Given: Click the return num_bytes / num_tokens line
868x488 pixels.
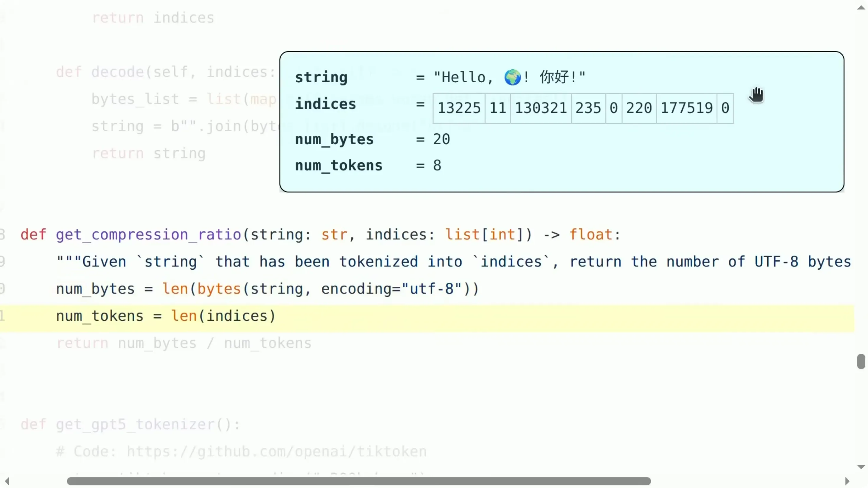Looking at the screenshot, I should [184, 343].
